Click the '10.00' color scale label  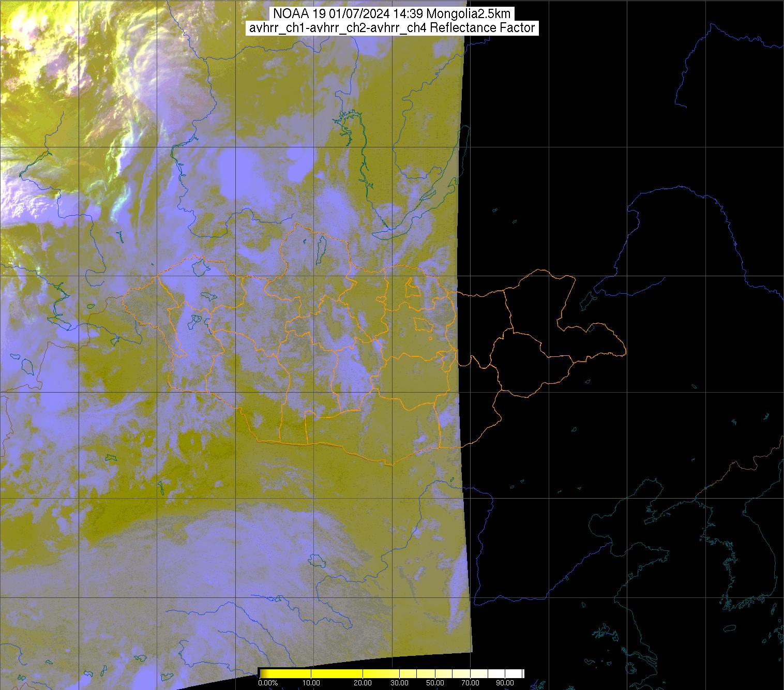click(x=310, y=683)
